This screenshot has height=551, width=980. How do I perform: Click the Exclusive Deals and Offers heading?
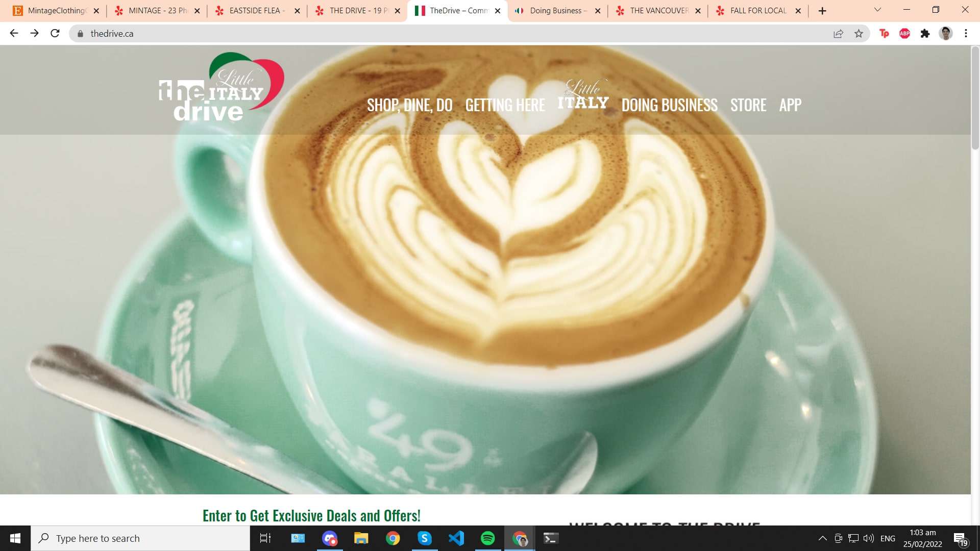click(x=311, y=516)
